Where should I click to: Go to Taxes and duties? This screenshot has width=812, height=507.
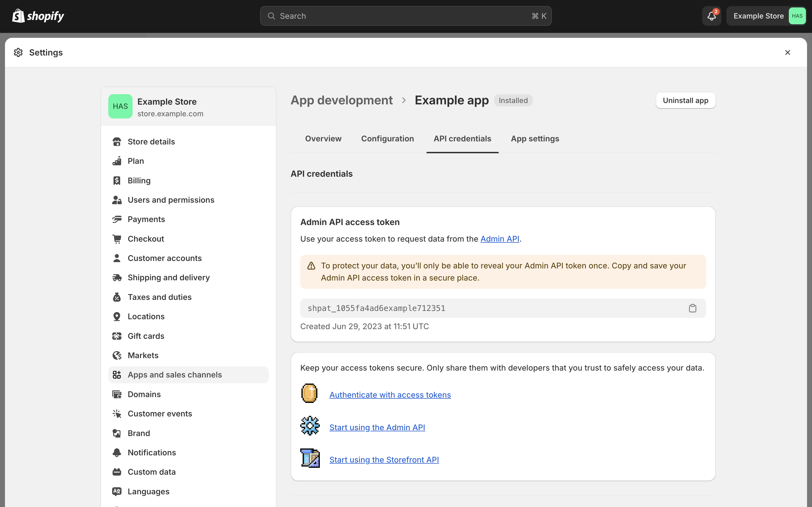click(x=188, y=297)
